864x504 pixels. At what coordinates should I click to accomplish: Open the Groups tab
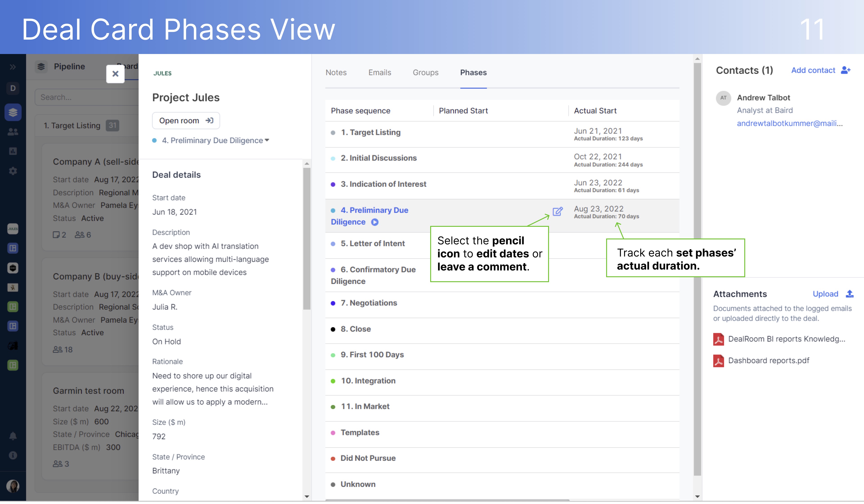pyautogui.click(x=425, y=72)
